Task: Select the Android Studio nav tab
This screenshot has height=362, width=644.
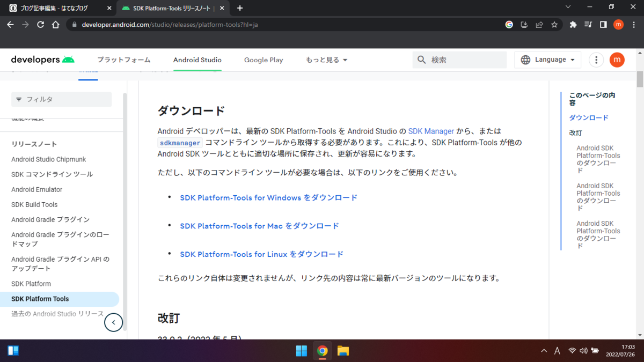Action: pos(197,60)
